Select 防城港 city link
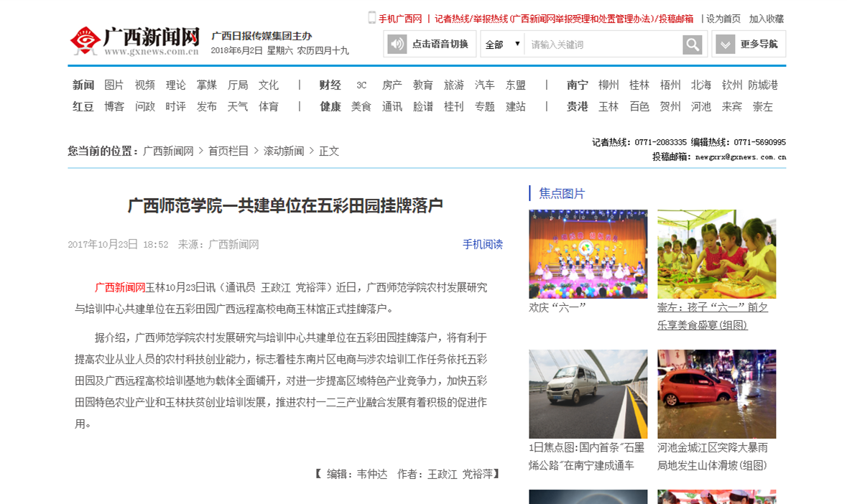This screenshot has width=847, height=504. [763, 85]
